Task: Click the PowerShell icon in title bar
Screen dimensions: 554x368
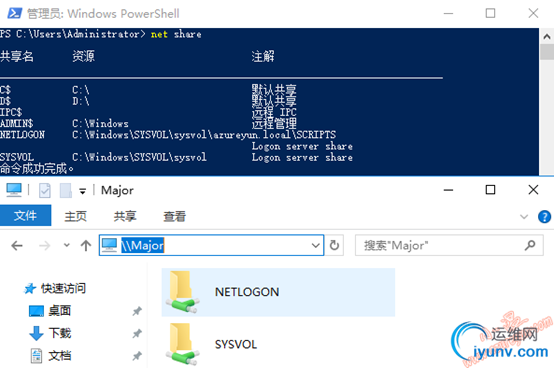Action: tap(14, 13)
